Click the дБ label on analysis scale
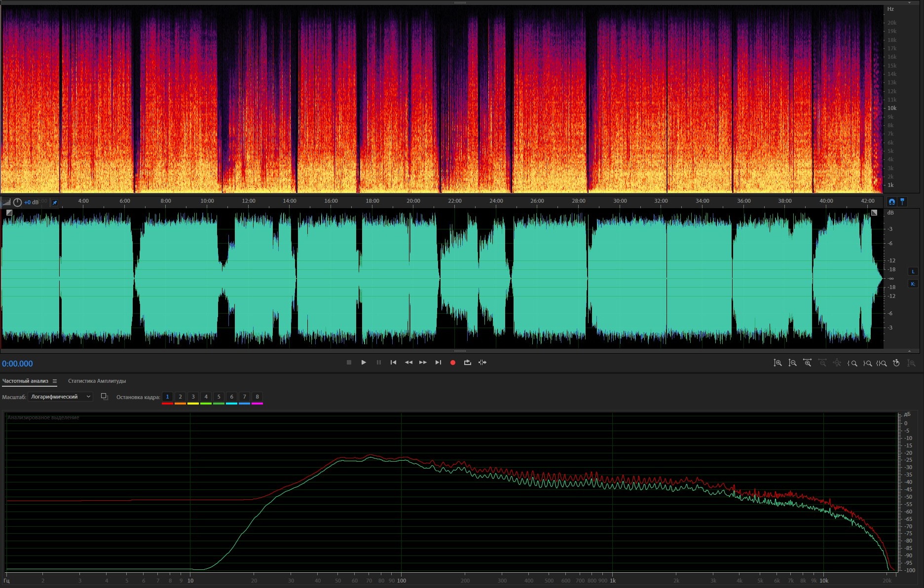 [907, 414]
